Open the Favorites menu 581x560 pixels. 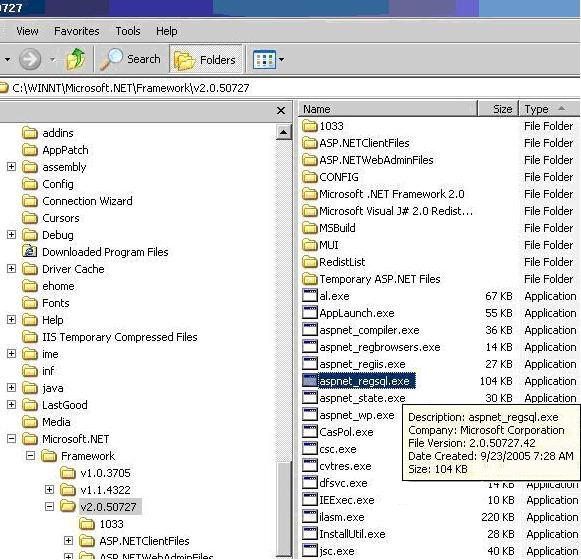click(x=77, y=31)
